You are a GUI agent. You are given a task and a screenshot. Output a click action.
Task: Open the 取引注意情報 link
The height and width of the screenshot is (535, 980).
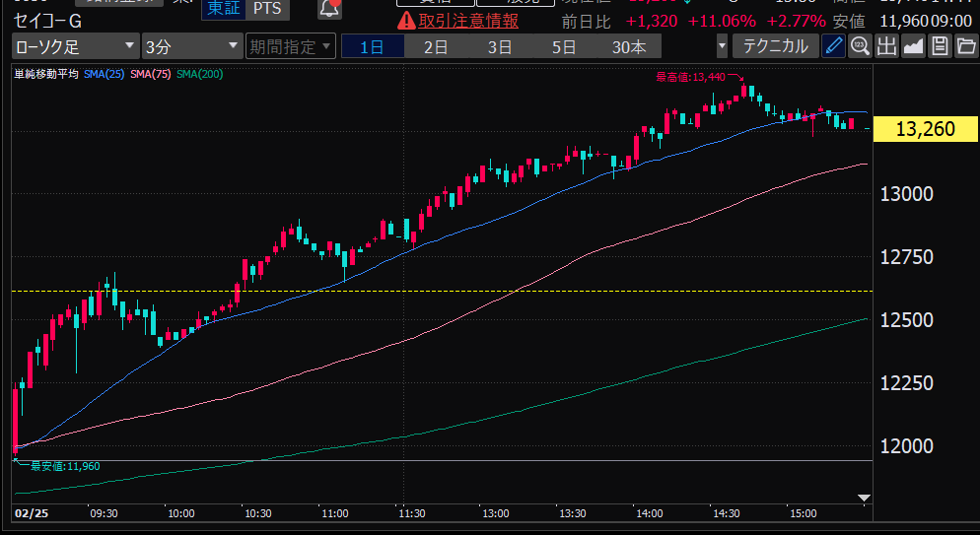468,21
